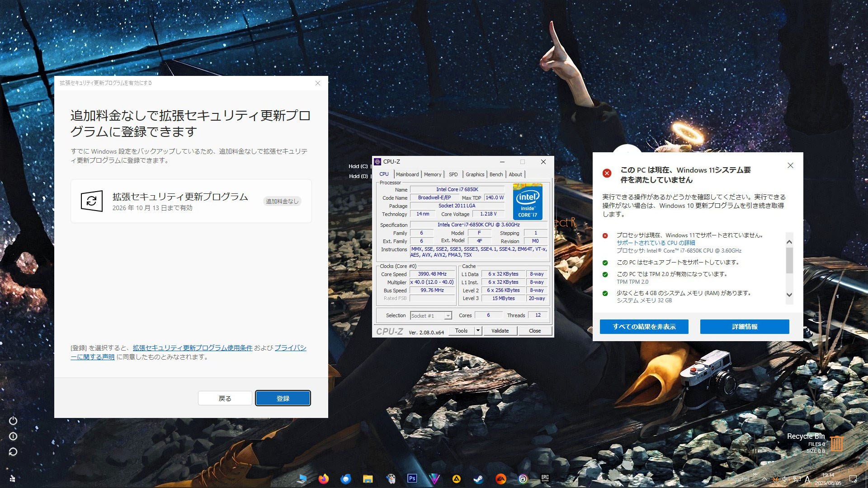Open the notification center icon
The height and width of the screenshot is (488, 868).
click(853, 479)
